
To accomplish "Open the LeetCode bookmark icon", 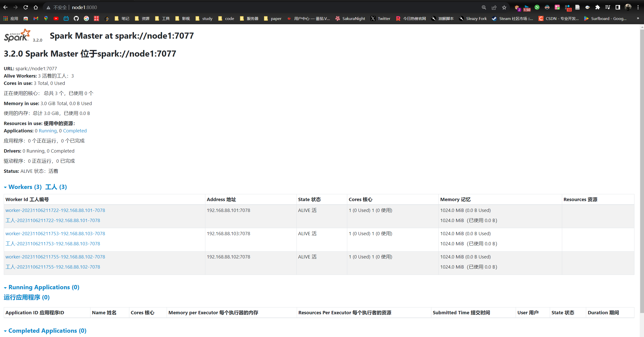I will click(107, 18).
